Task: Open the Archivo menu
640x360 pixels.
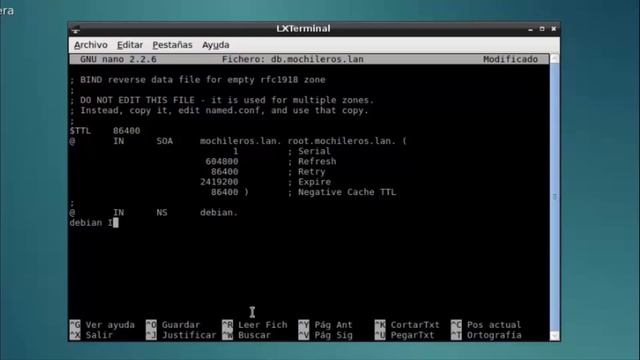Action: coord(91,45)
